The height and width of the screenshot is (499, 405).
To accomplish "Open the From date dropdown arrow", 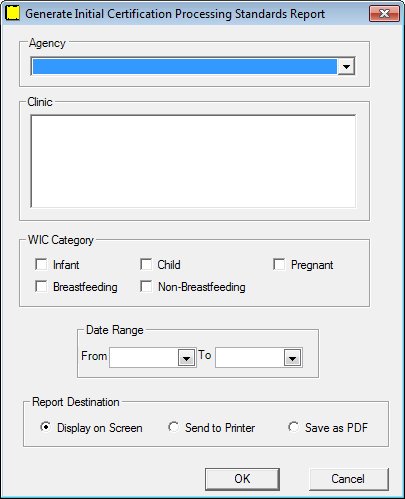I will click(x=186, y=358).
